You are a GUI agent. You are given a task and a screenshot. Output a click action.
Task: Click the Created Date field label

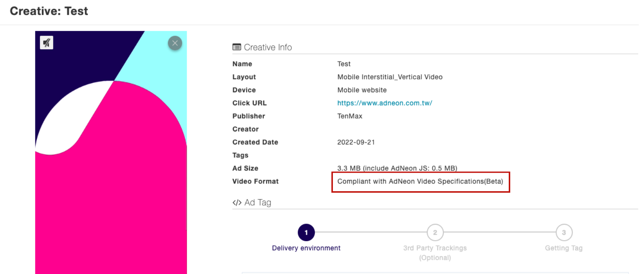(x=255, y=142)
